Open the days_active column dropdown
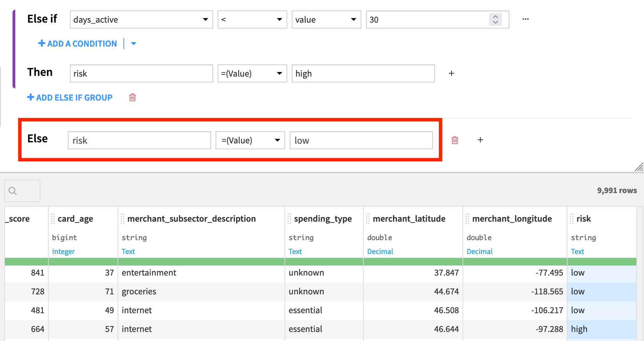 click(x=141, y=19)
